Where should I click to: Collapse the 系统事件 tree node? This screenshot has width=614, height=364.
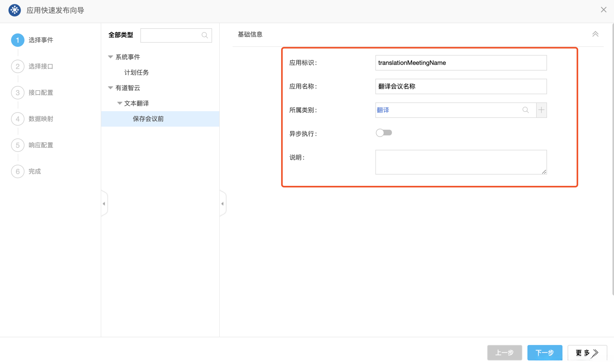click(x=110, y=57)
